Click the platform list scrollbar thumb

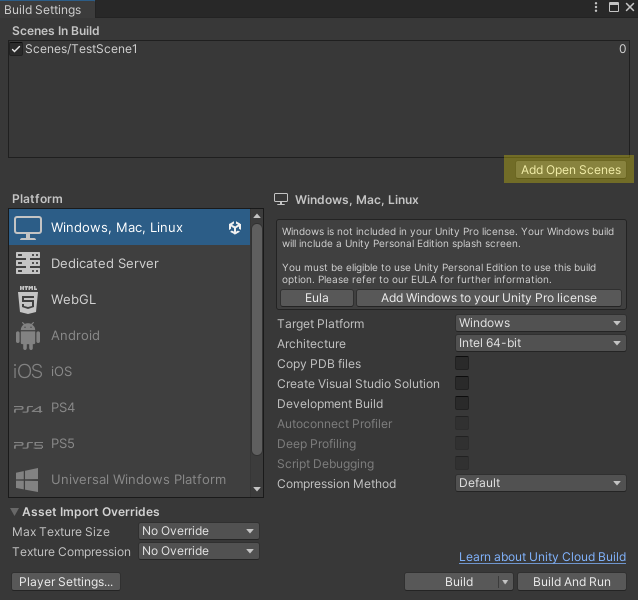point(257,339)
